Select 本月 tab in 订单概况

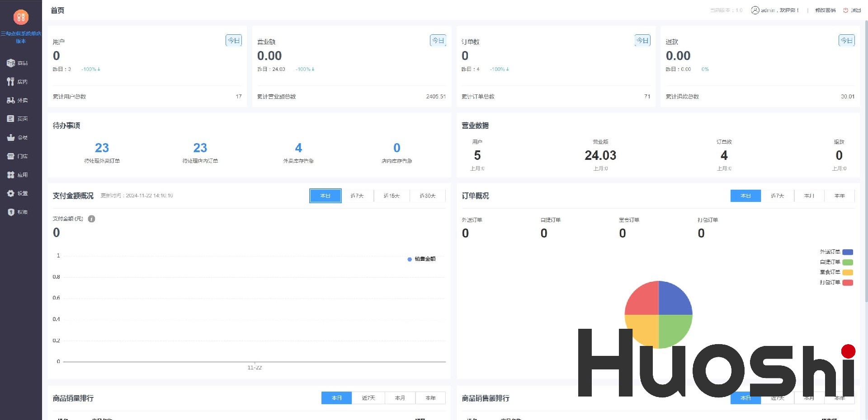coord(809,196)
